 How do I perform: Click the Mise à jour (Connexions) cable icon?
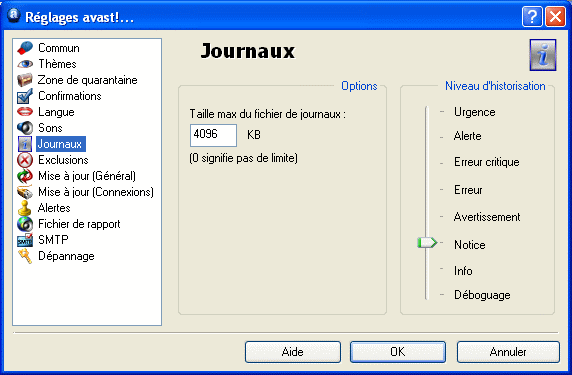[x=25, y=192]
